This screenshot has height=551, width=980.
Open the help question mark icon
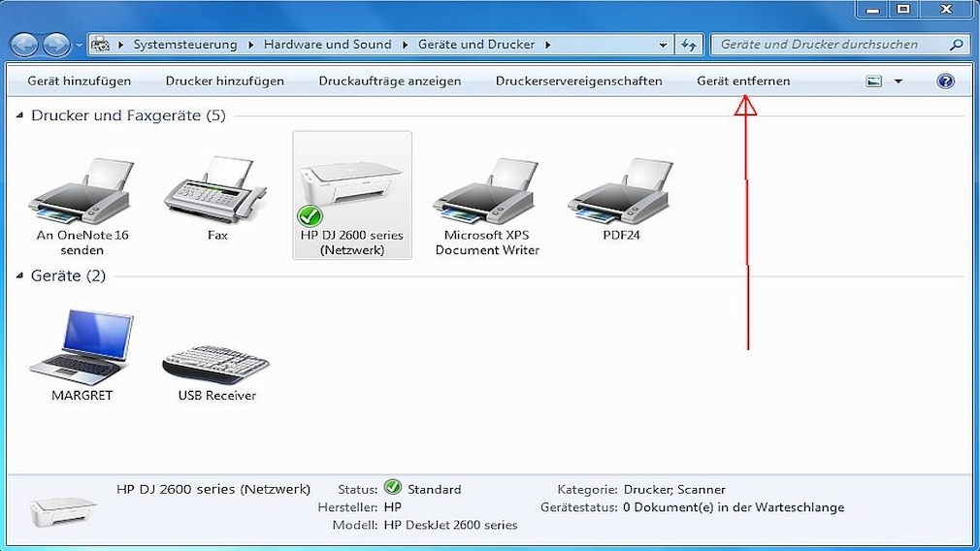coord(945,81)
